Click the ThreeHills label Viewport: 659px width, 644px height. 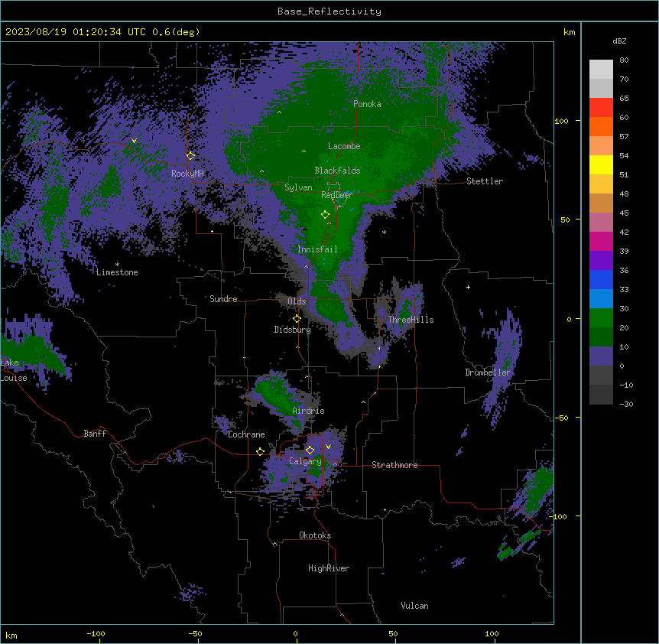coord(411,320)
